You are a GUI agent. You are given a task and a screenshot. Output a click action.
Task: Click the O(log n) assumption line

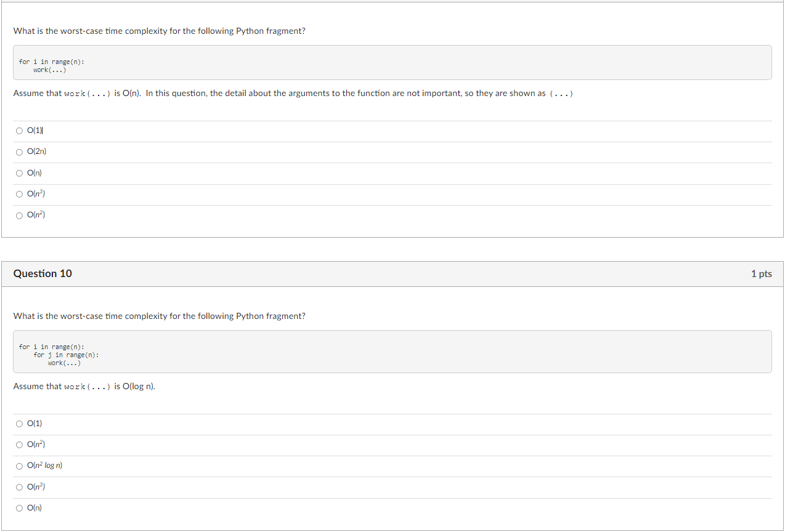84,386
